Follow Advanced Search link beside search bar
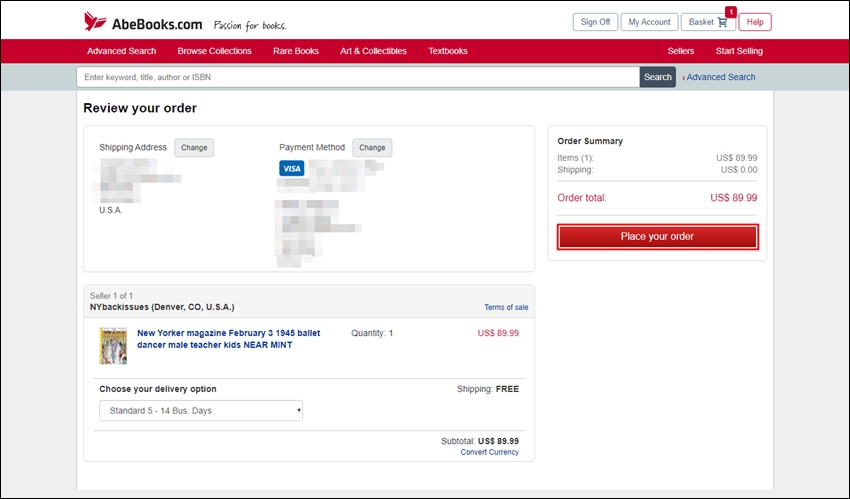850x499 pixels. click(720, 77)
